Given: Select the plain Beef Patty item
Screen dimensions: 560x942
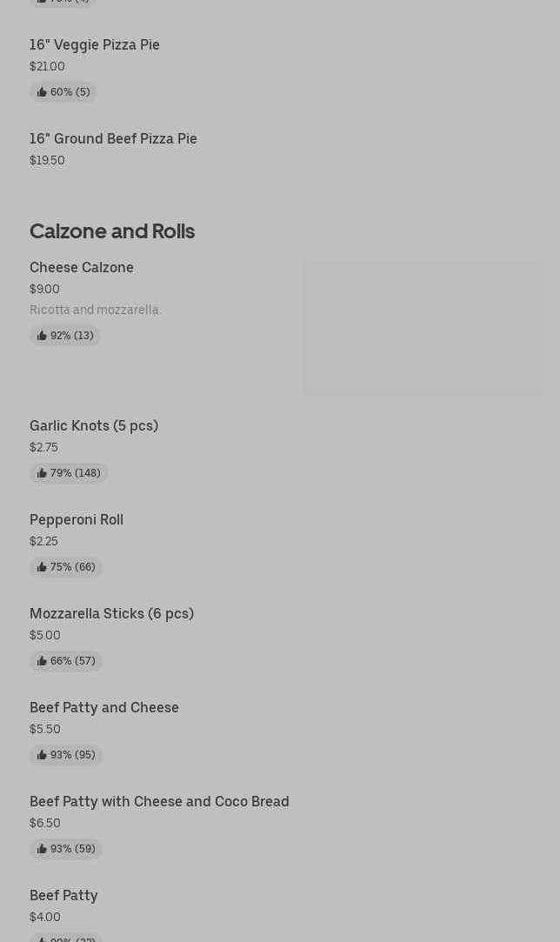Looking at the screenshot, I should pyautogui.click(x=63, y=895).
